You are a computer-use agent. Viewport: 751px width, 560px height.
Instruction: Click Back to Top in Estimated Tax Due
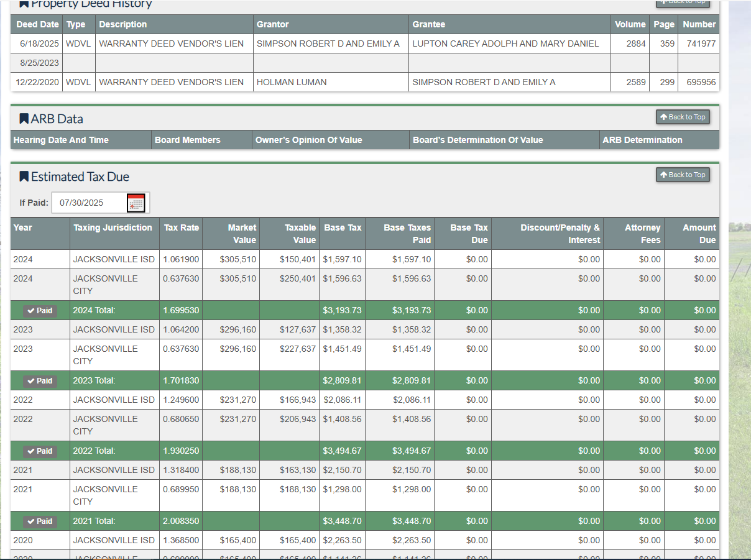[682, 175]
